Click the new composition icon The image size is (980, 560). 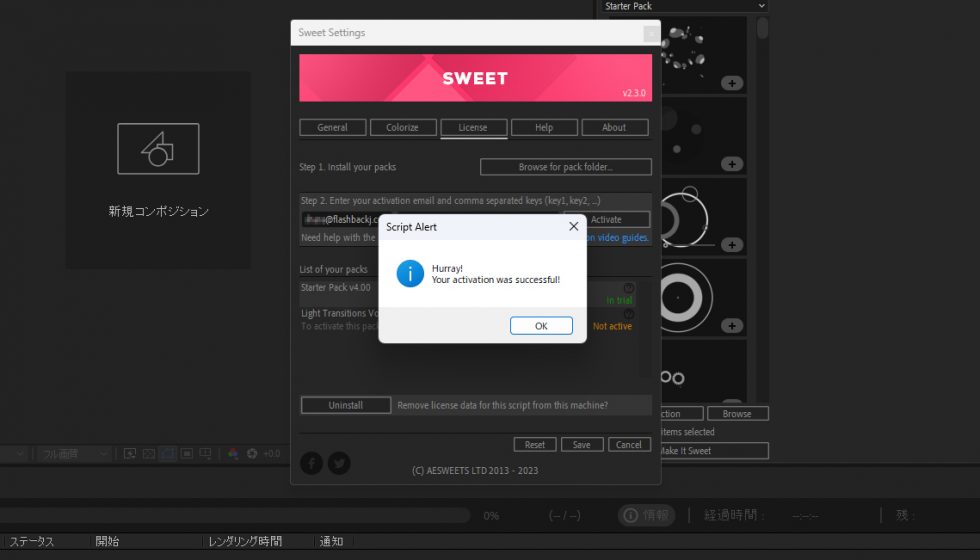(x=158, y=149)
